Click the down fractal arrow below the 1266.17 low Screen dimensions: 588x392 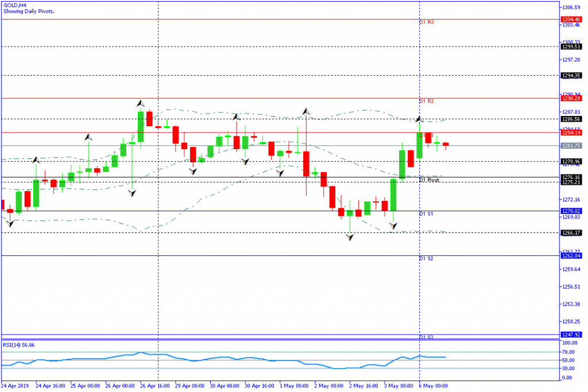350,236
